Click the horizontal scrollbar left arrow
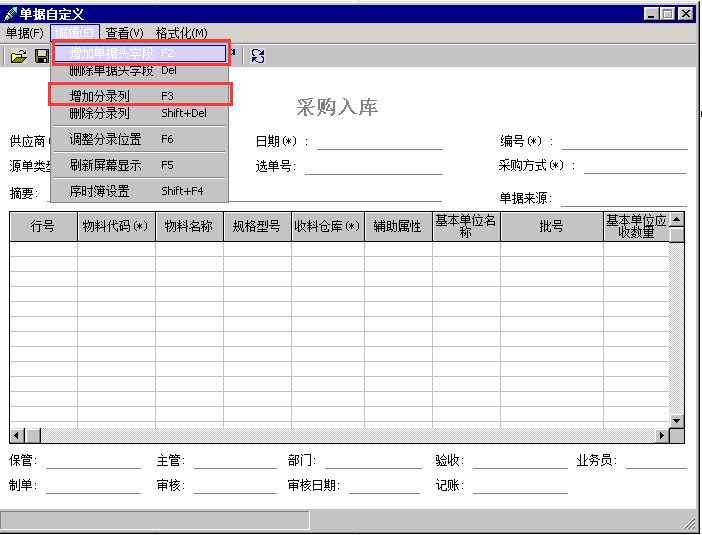702x535 pixels. click(x=17, y=436)
